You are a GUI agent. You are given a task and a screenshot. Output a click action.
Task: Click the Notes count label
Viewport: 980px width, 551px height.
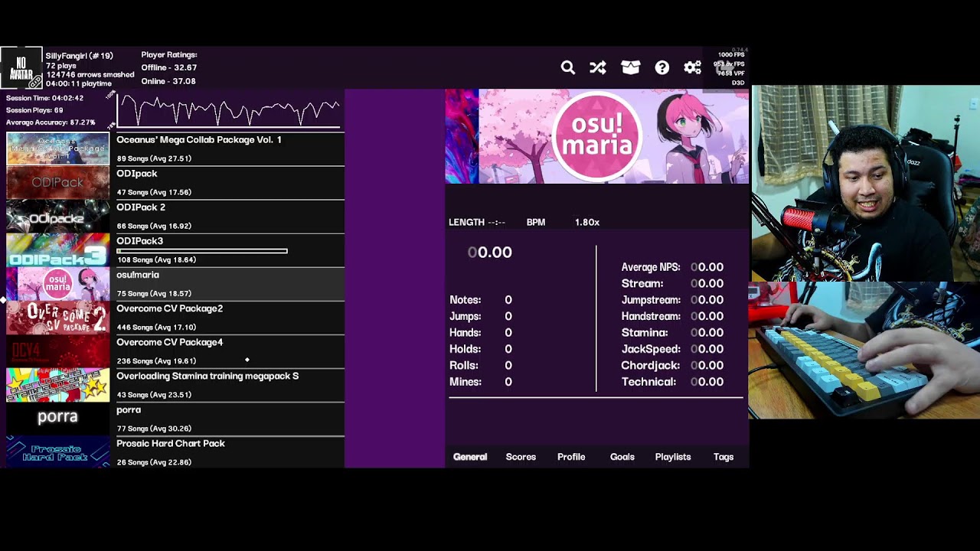(x=465, y=300)
